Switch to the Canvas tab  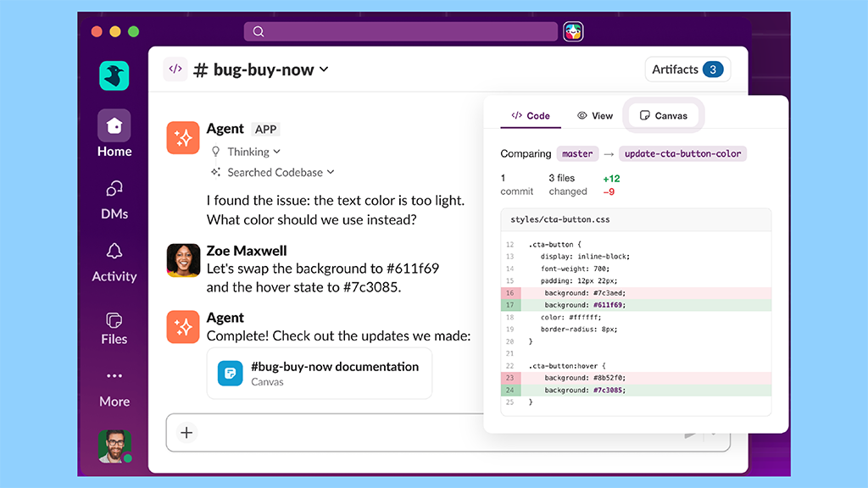663,115
